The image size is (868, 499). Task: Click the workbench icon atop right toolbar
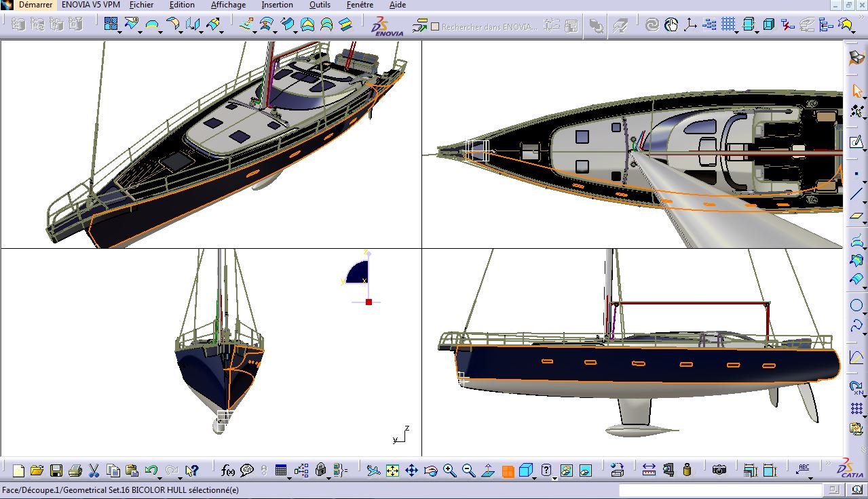[x=856, y=58]
